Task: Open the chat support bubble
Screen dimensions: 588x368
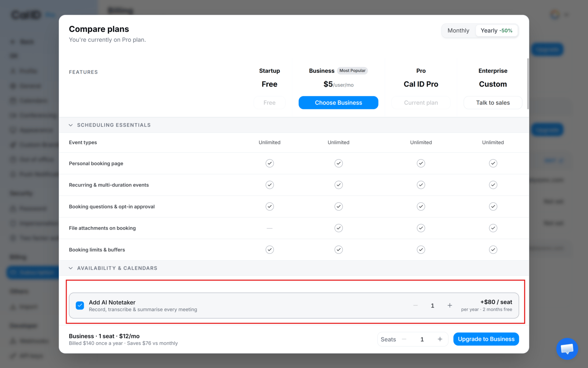Action: pos(567,348)
